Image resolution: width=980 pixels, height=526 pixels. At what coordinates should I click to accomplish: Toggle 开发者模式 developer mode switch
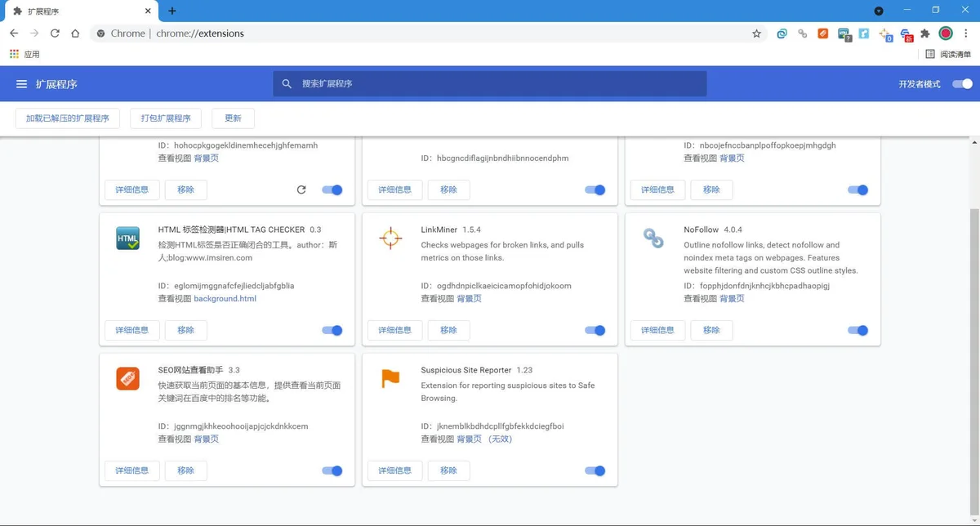tap(963, 84)
